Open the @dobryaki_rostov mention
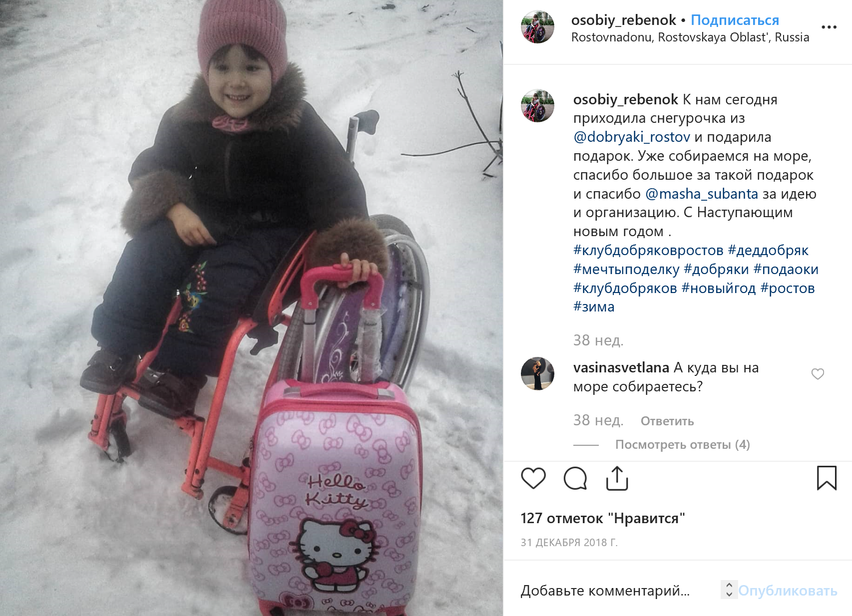Image resolution: width=852 pixels, height=616 pixels. tap(632, 137)
